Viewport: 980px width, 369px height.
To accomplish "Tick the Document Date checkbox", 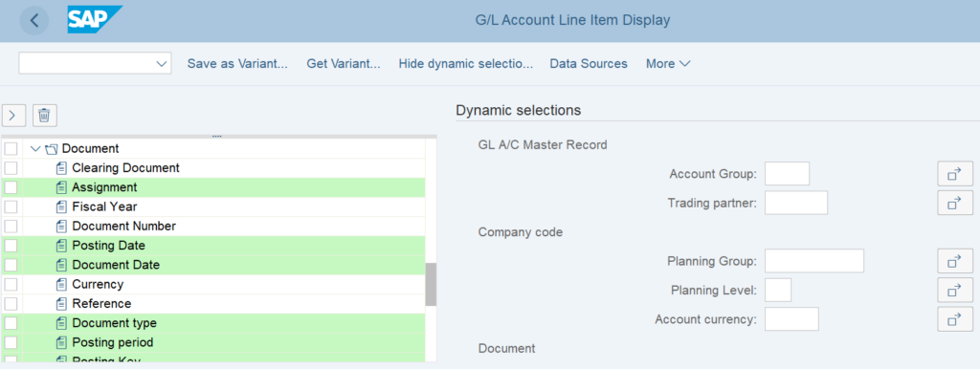I will [x=11, y=265].
